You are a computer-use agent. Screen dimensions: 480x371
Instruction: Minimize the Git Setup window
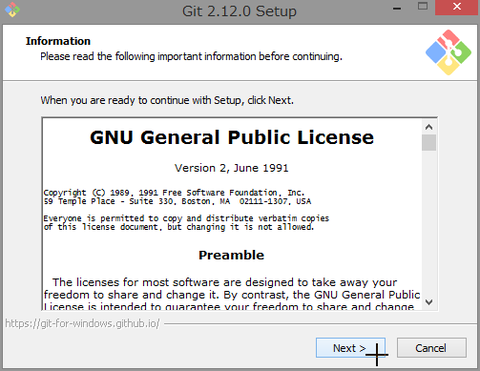pos(397,9)
